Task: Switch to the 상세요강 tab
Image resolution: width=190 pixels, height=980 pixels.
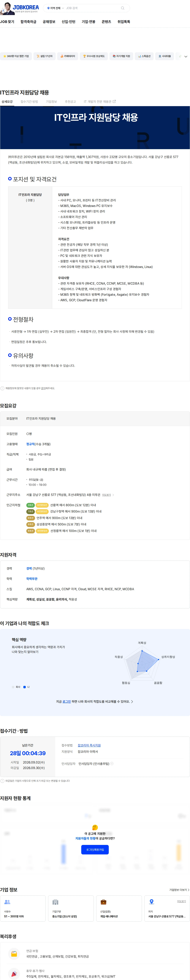Action: 7,102
